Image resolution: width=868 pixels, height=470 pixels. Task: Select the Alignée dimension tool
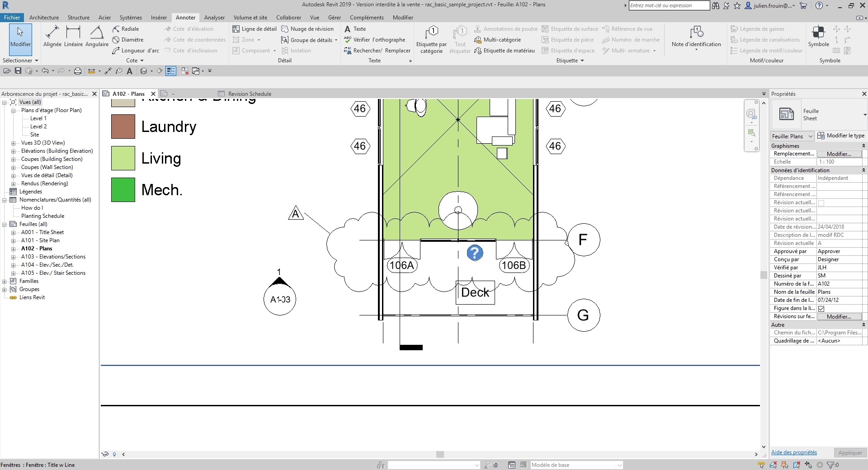[52, 36]
